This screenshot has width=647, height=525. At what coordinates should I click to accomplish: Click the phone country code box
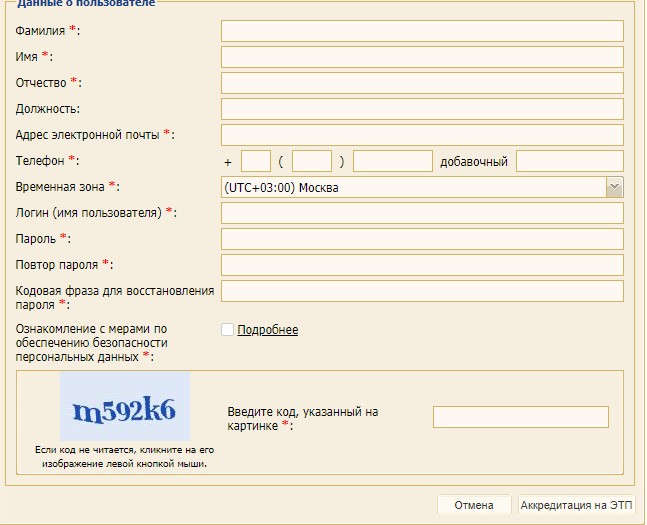click(x=256, y=161)
